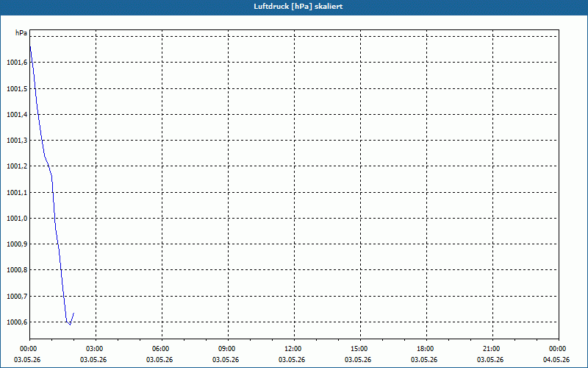Click the 04.05.26 date label
Viewport: 588px width, 368px height.
click(556, 360)
